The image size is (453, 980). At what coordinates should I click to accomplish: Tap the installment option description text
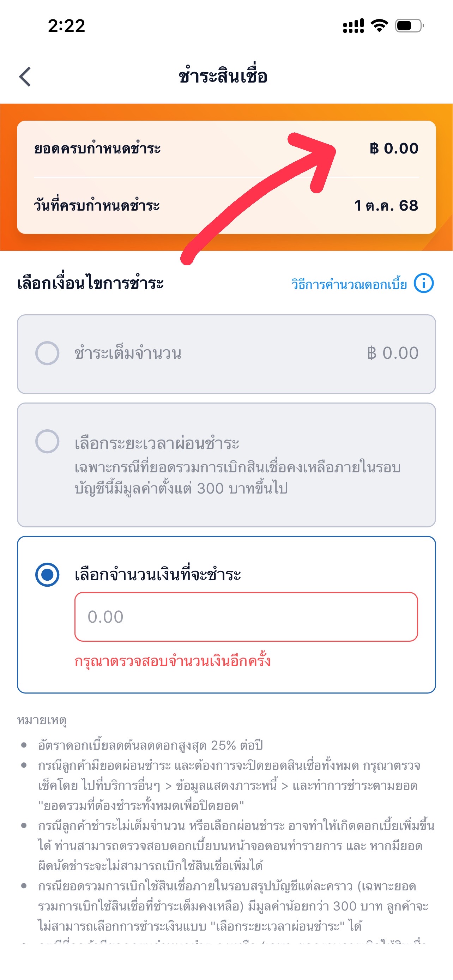click(x=237, y=478)
